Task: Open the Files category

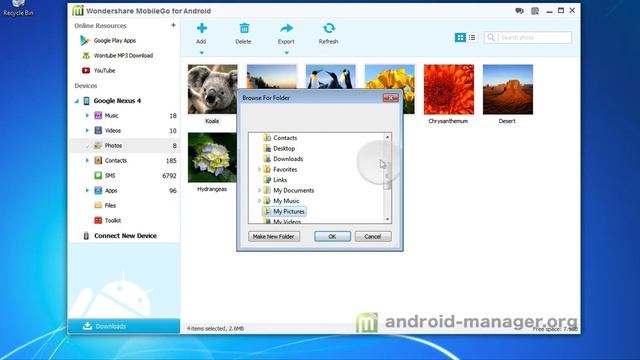Action: [110, 206]
